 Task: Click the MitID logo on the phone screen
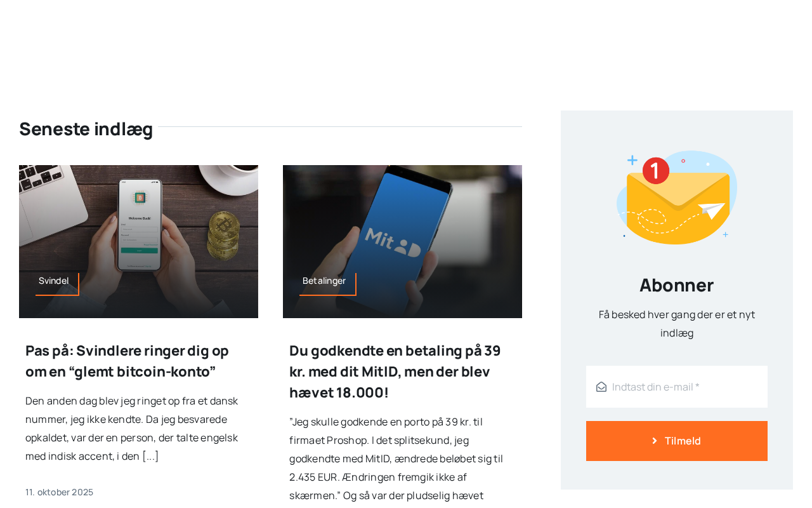click(393, 242)
